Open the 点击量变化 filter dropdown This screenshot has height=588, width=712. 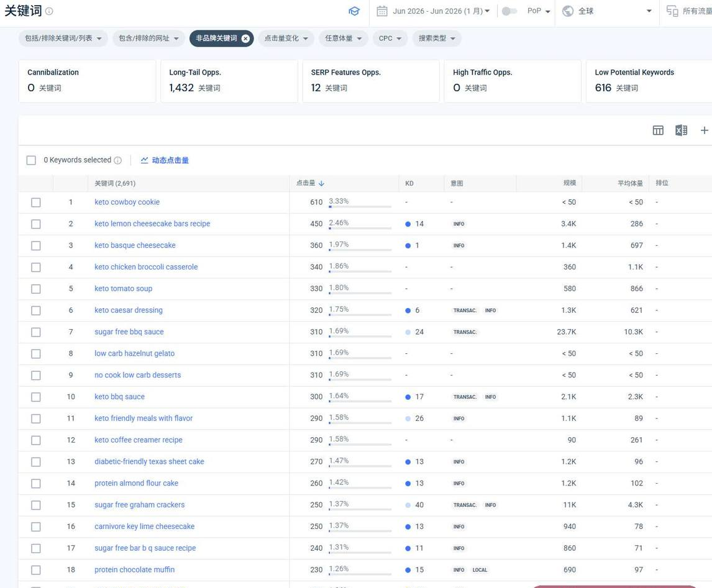(x=286, y=38)
